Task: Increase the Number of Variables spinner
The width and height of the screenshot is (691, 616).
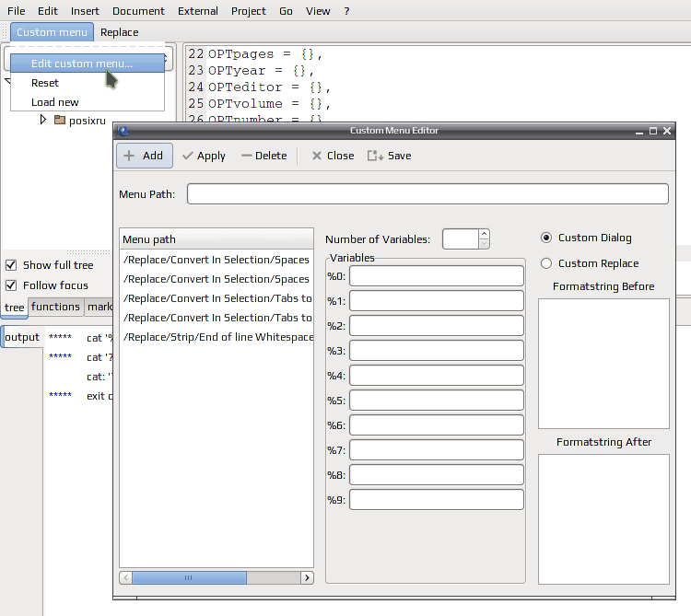Action: pos(484,234)
